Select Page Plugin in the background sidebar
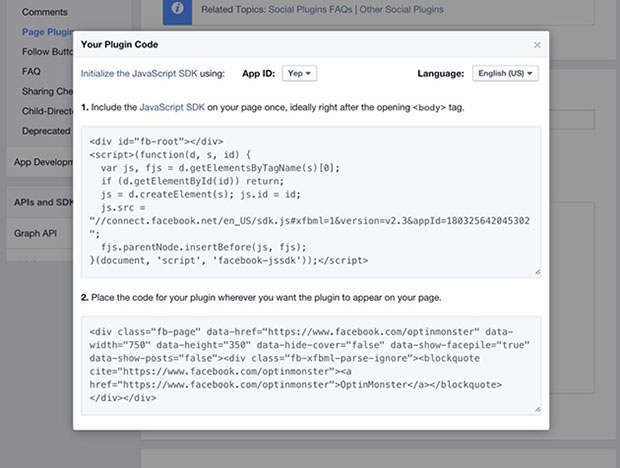This screenshot has width=620, height=468. [47, 32]
